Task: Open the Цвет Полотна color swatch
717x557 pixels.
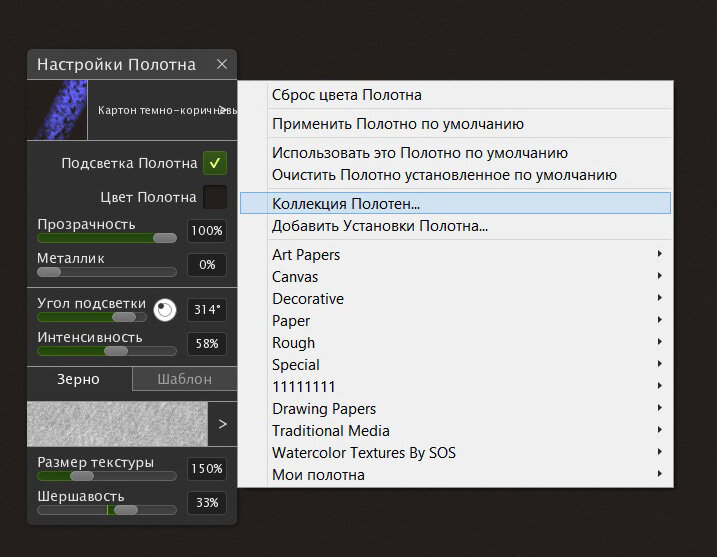Action: [215, 197]
